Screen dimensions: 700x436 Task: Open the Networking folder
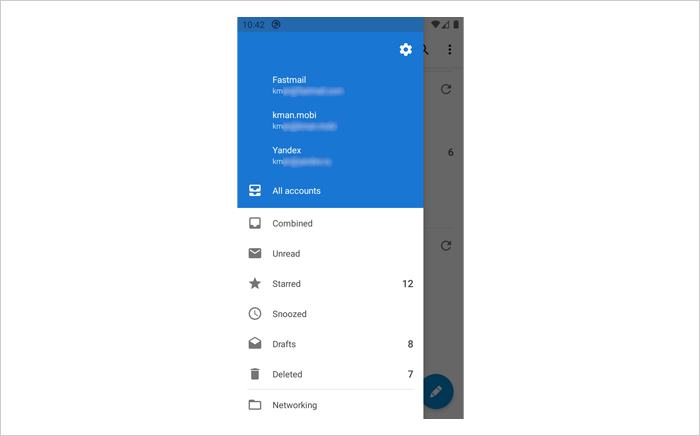tap(330, 405)
